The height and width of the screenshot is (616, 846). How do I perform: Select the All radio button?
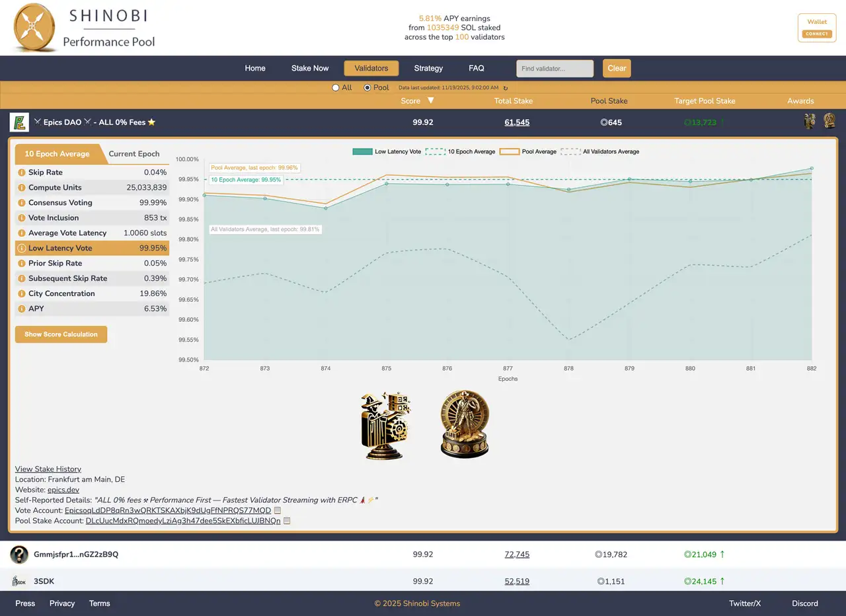(x=336, y=87)
